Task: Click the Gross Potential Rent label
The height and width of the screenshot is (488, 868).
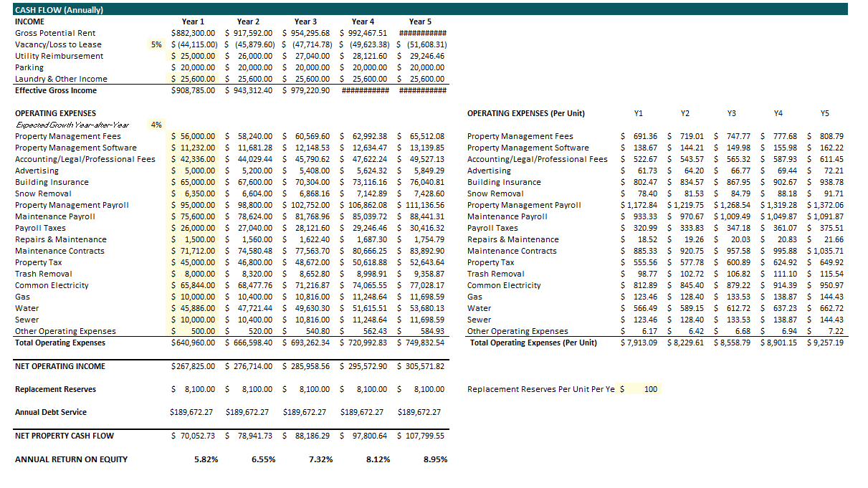Action: (x=55, y=33)
